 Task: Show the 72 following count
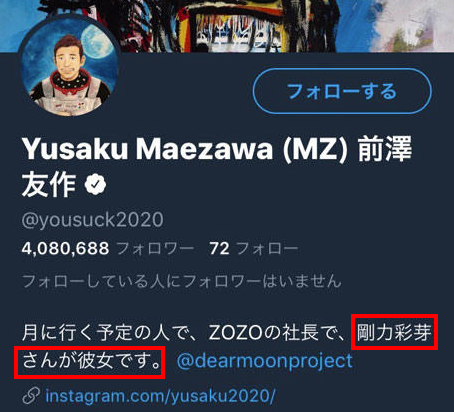pos(219,249)
